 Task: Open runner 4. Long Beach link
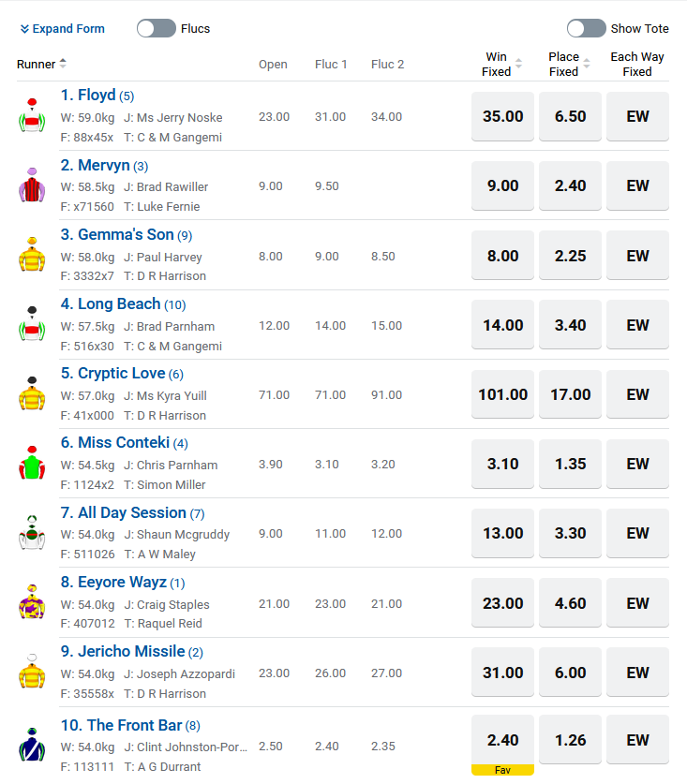[111, 304]
